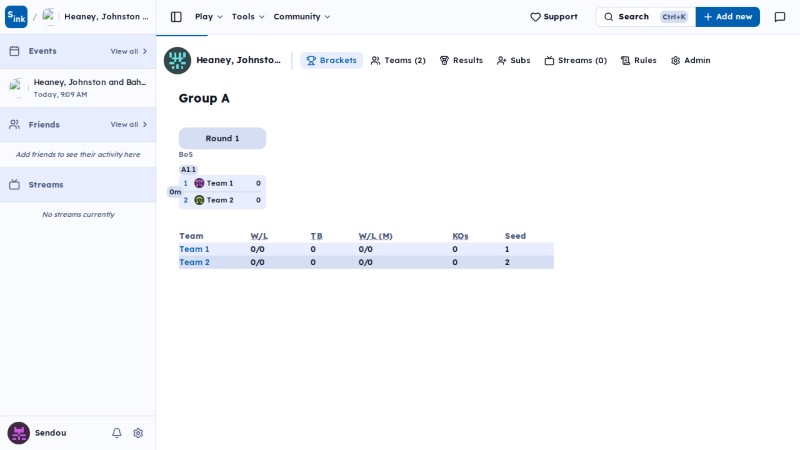
Task: Click the Heaney, Johnston breadcrumb title
Action: pos(106,16)
